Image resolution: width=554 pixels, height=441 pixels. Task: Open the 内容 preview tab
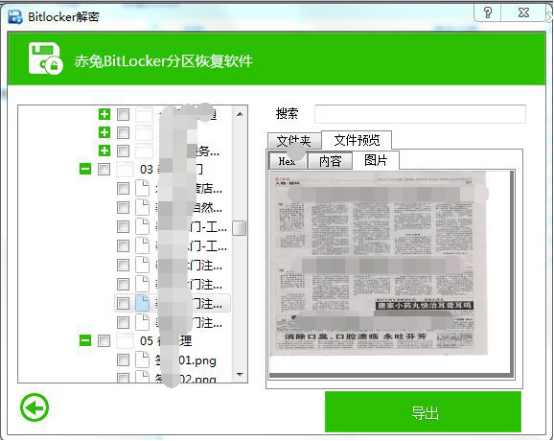pos(330,161)
